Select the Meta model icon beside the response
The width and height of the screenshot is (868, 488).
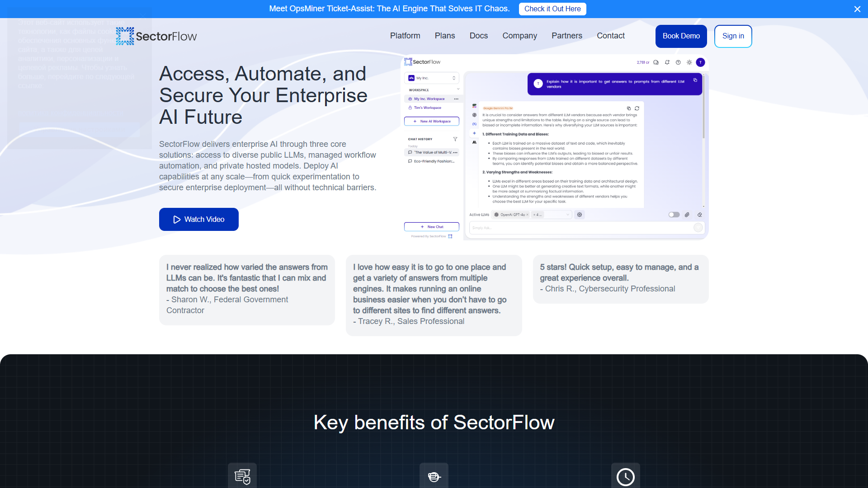pyautogui.click(x=474, y=124)
